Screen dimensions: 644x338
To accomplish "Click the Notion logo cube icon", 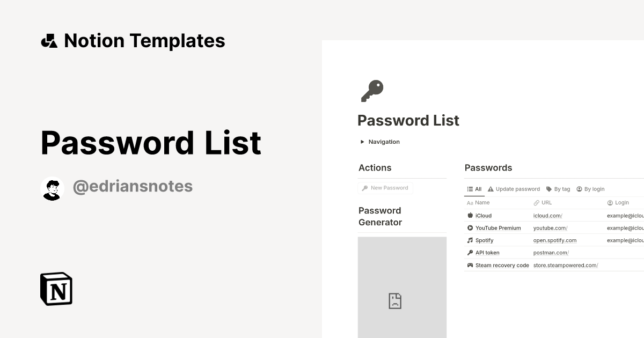I will point(56,289).
